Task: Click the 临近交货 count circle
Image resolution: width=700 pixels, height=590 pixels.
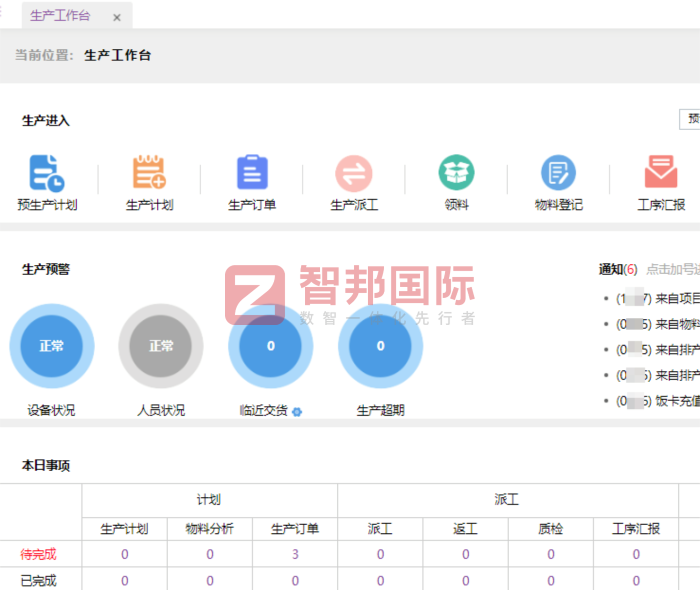Action: pyautogui.click(x=271, y=346)
